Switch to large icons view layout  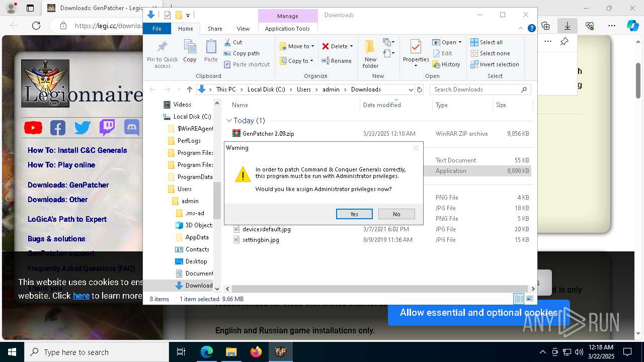pos(529,299)
